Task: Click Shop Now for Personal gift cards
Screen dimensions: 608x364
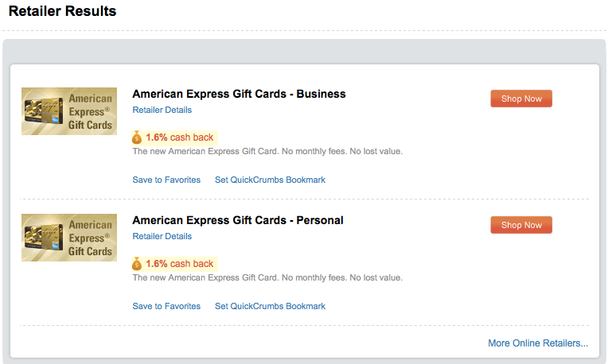Action: point(521,225)
